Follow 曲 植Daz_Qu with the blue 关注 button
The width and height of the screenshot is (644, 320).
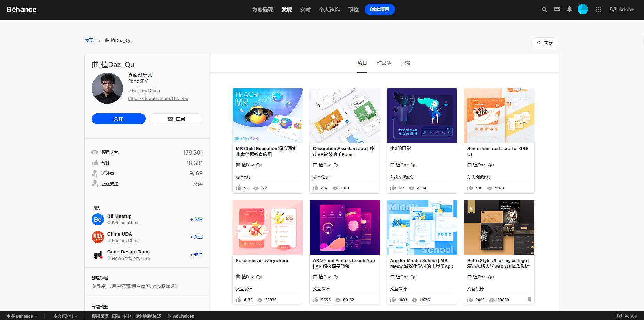point(119,119)
